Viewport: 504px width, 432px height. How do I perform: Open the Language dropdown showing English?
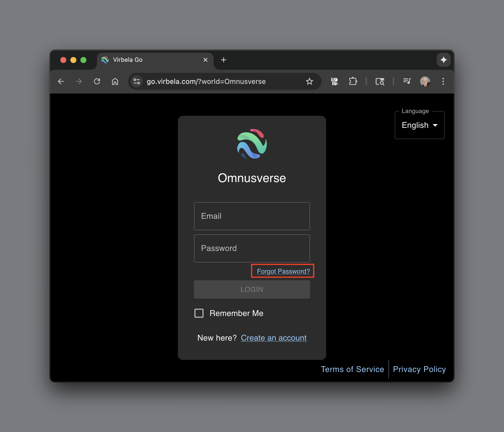pos(419,125)
